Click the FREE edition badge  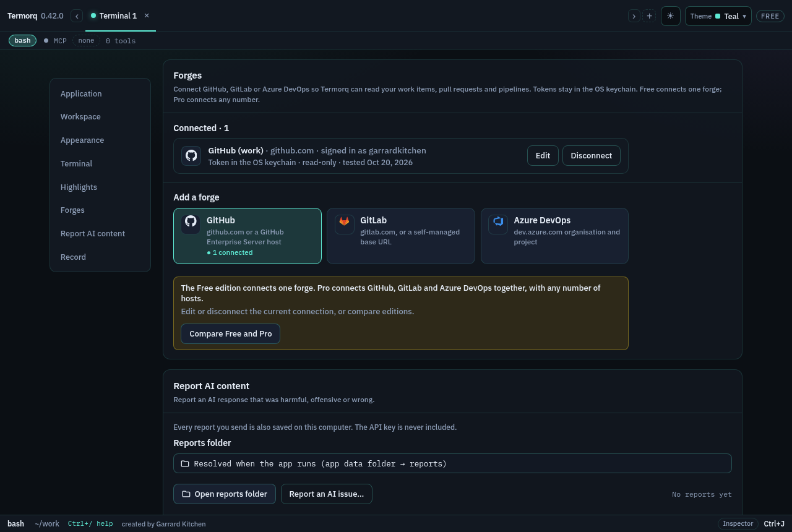770,16
